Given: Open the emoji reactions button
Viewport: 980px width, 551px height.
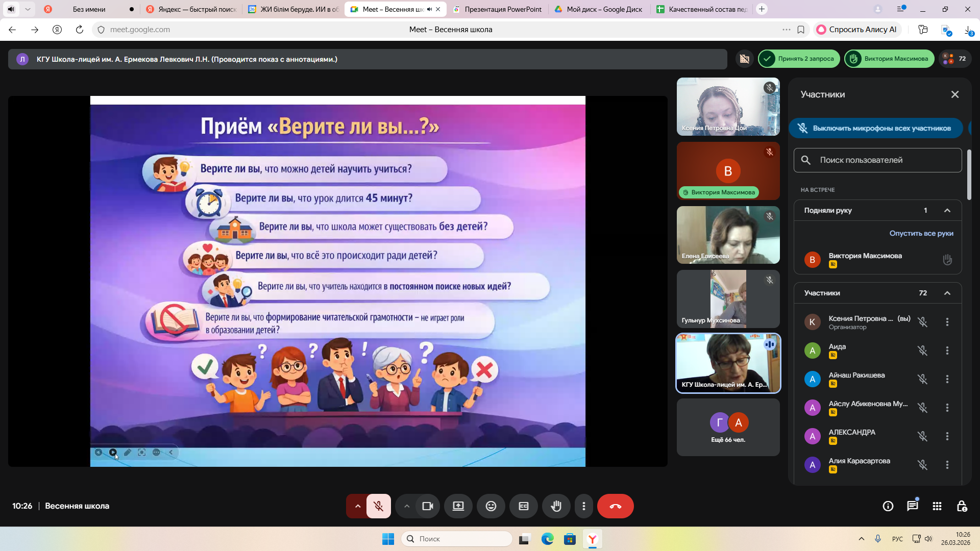Looking at the screenshot, I should [x=491, y=506].
